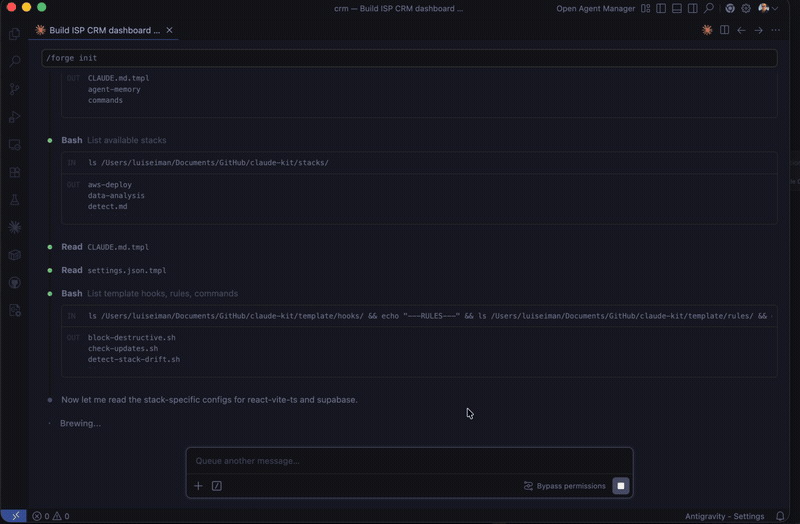The height and width of the screenshot is (524, 800).
Task: Open the Search view in activity bar
Action: (14, 62)
